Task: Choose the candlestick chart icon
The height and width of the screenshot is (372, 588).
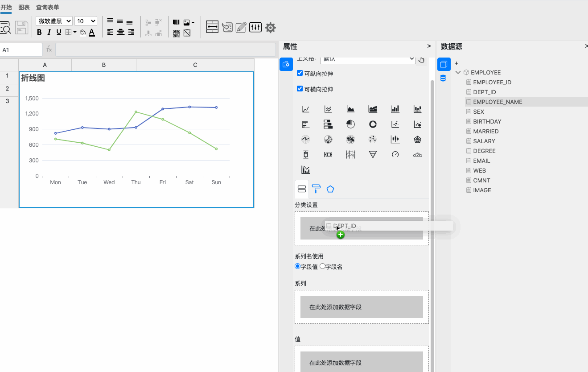Action: (395, 139)
